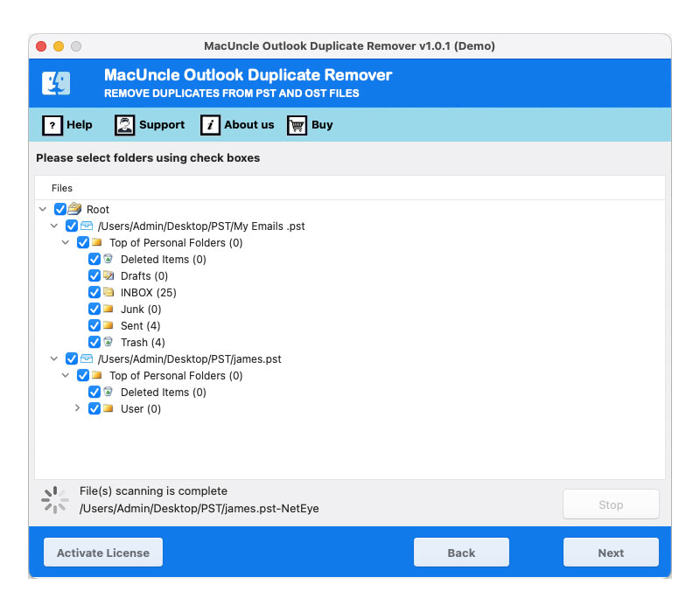
Task: Collapse Top of Personal Folders under james.pst
Action: tap(65, 375)
